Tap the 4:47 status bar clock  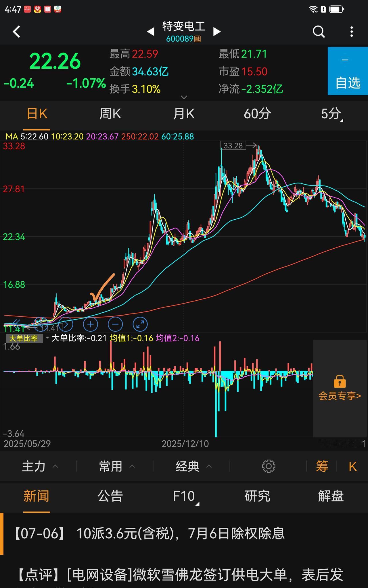point(13,9)
